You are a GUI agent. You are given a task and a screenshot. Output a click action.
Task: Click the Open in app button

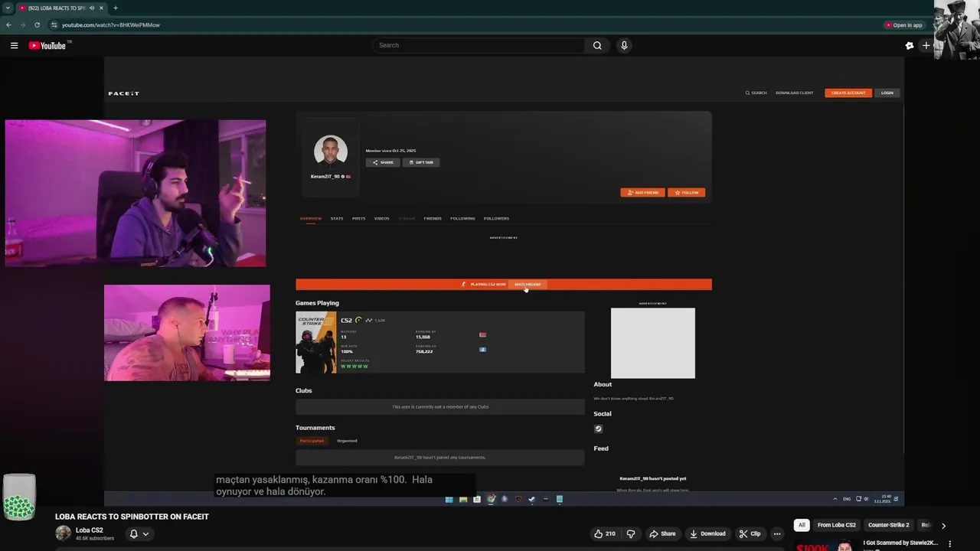[x=903, y=24]
